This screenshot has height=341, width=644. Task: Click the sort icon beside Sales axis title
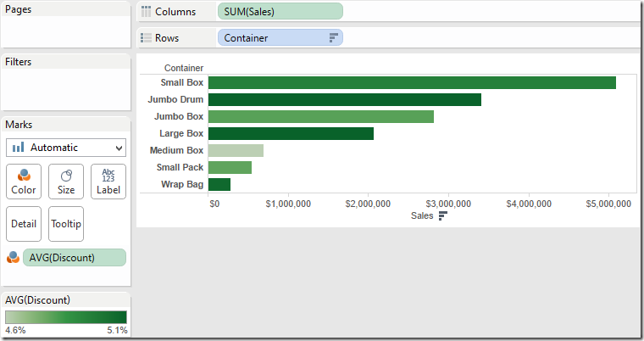click(x=441, y=216)
